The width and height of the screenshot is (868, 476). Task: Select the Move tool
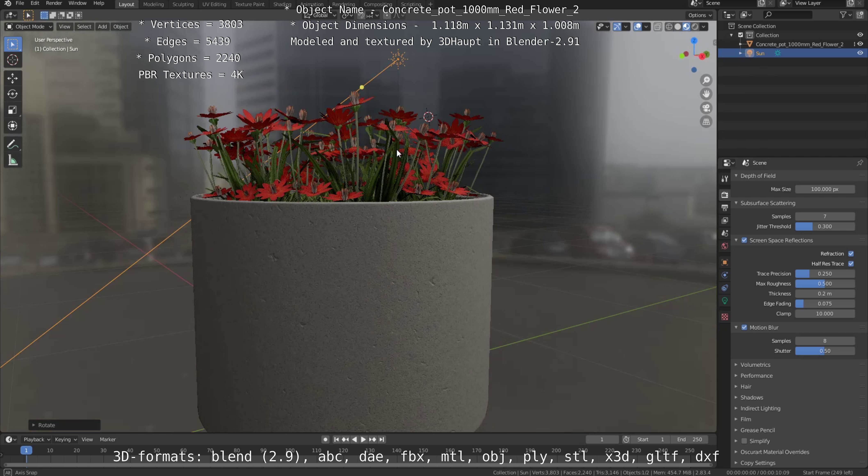point(13,78)
